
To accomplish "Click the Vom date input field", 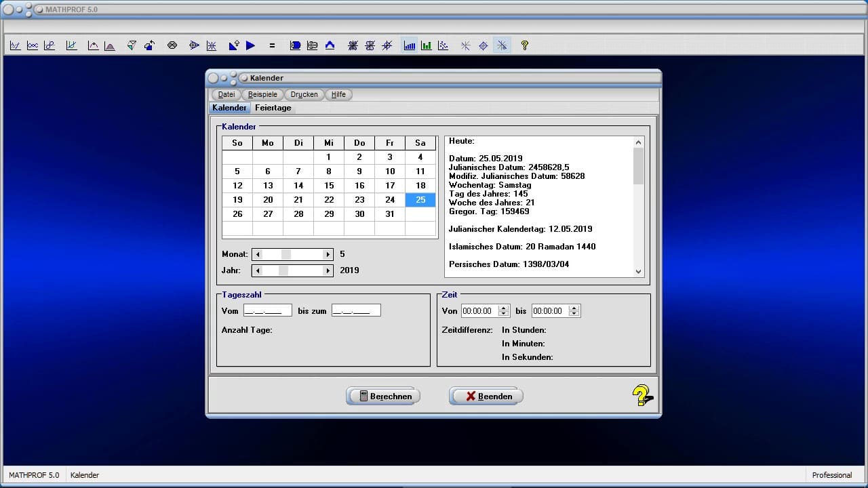I will (267, 310).
